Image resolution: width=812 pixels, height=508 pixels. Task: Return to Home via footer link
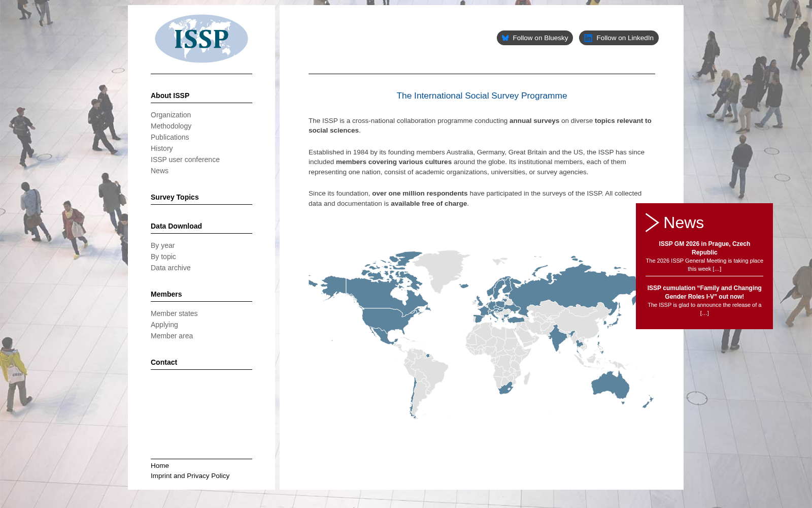point(160,465)
